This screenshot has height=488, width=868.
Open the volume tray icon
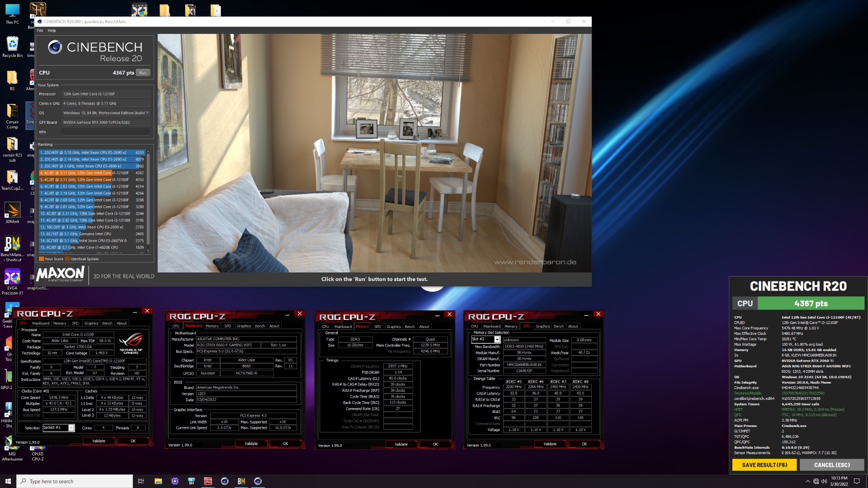pyautogui.click(x=824, y=481)
